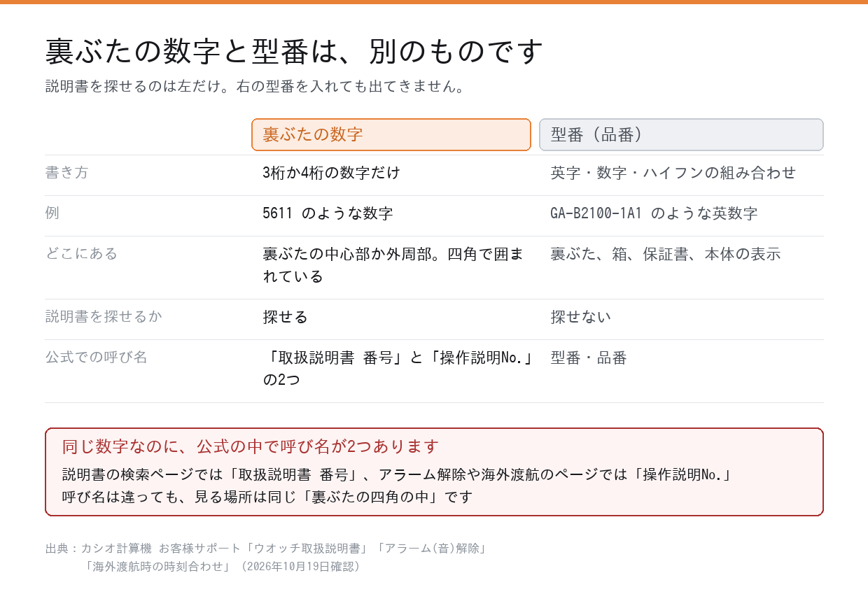
Task: Click the row label どこにある
Action: [x=82, y=253]
